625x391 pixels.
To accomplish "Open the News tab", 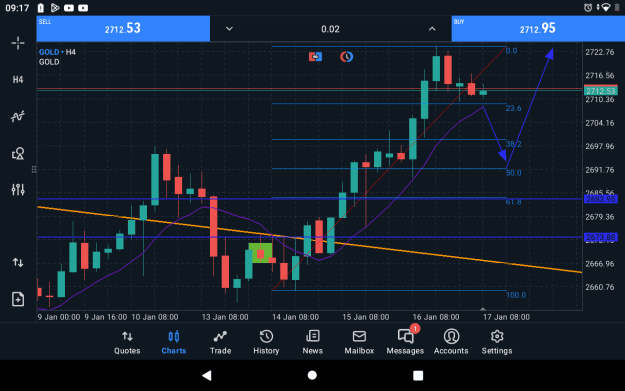I will point(312,342).
